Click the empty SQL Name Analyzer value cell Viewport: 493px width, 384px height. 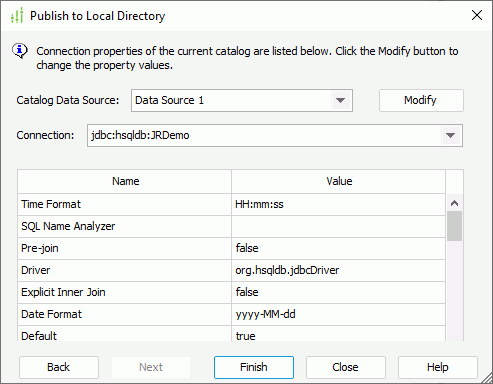(x=339, y=226)
